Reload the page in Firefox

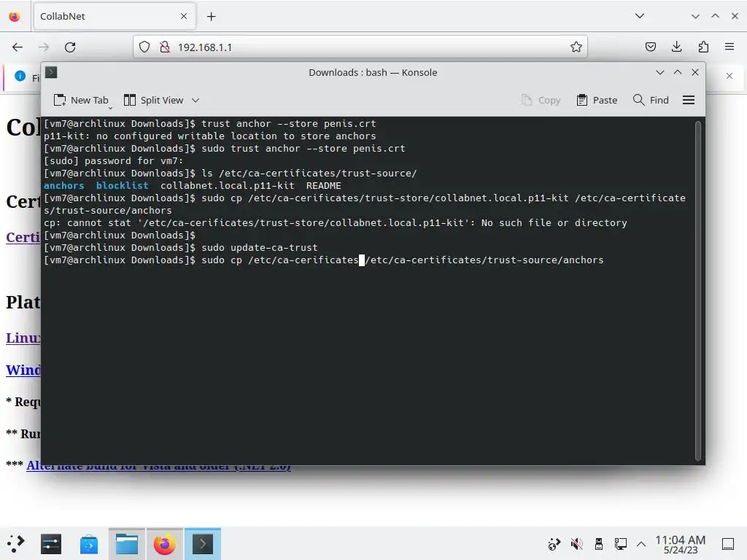pyautogui.click(x=70, y=47)
